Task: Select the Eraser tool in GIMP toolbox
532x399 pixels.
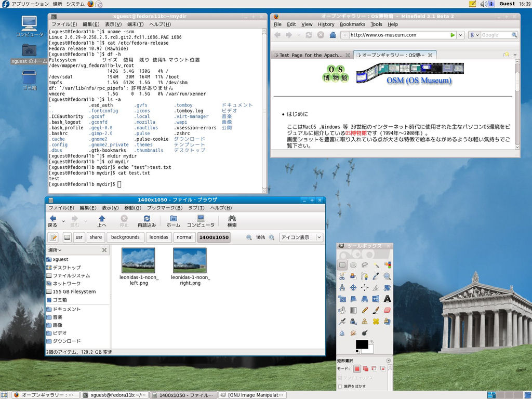Action: click(x=387, y=310)
